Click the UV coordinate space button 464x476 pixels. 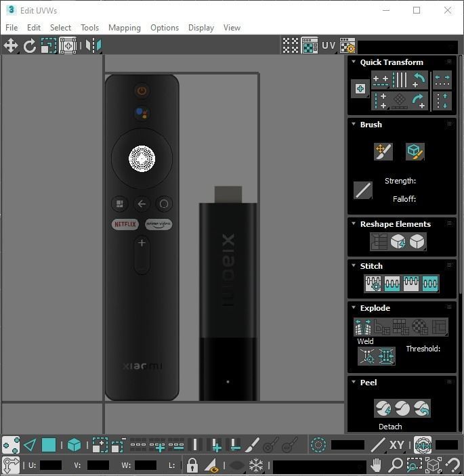click(x=329, y=45)
